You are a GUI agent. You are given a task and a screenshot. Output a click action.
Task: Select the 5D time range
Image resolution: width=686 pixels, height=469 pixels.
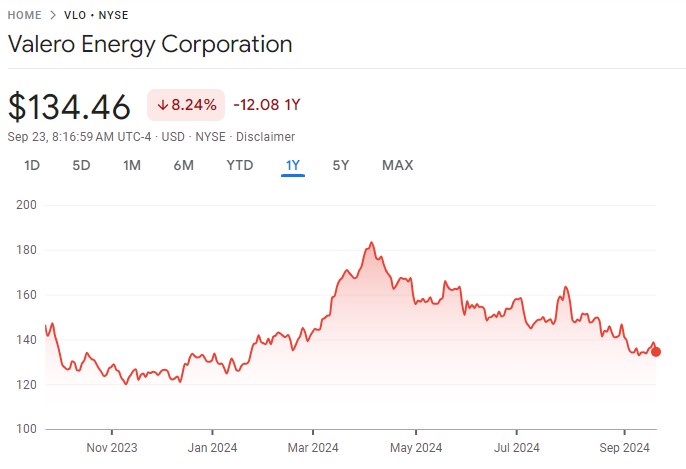(x=81, y=165)
